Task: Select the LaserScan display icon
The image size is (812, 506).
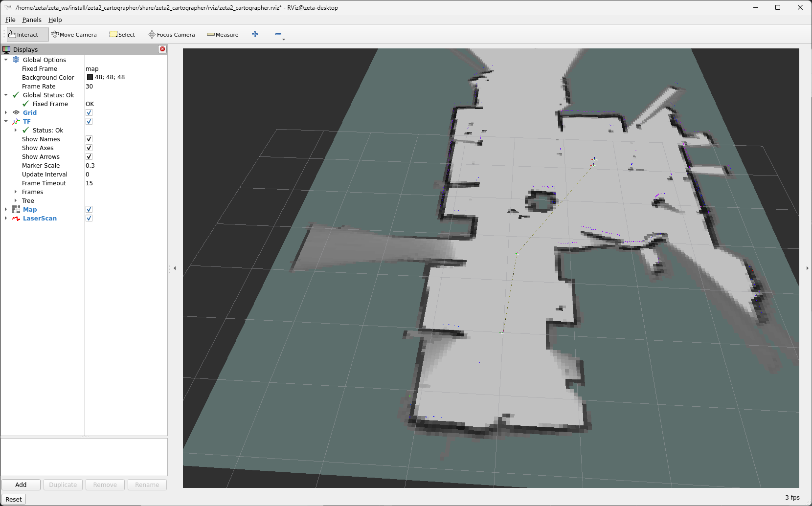Action: pos(16,218)
